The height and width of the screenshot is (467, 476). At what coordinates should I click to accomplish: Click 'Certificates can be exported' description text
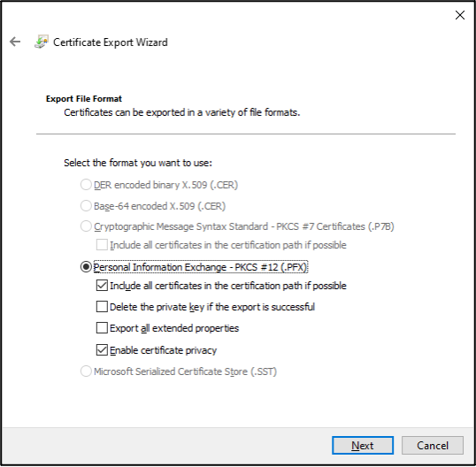pos(182,112)
